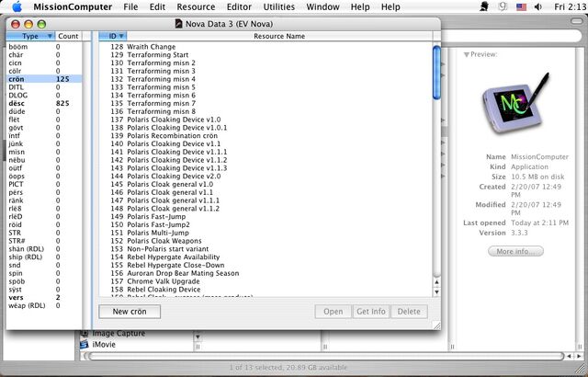Click the Count column header
The image size is (588, 377).
(x=68, y=36)
